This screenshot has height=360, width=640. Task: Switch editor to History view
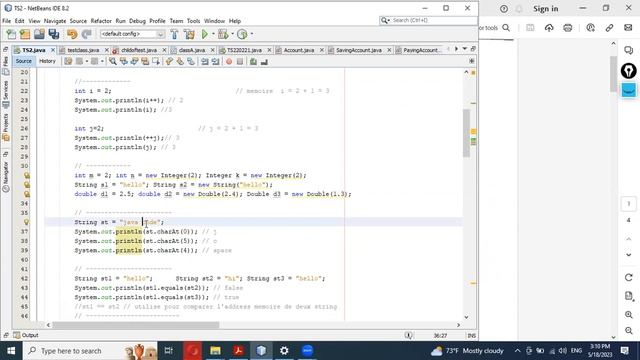click(47, 61)
